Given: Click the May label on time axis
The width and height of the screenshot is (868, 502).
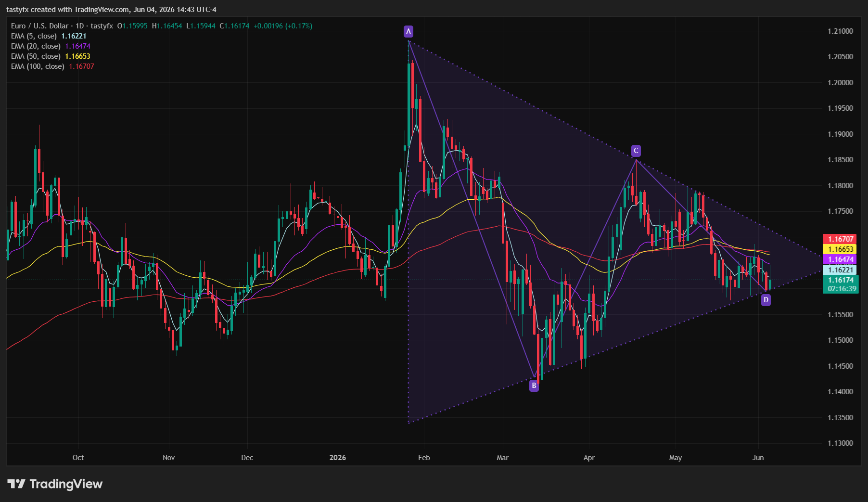Looking at the screenshot, I should [676, 458].
